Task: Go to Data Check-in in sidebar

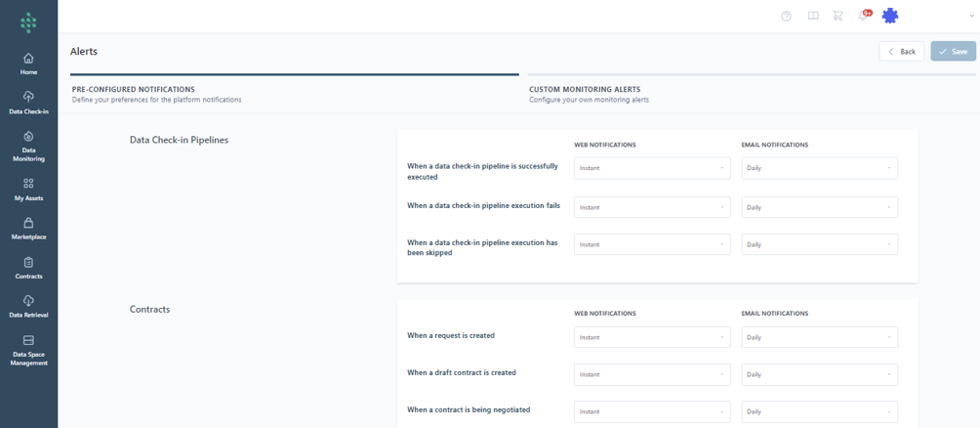Action: (28, 102)
